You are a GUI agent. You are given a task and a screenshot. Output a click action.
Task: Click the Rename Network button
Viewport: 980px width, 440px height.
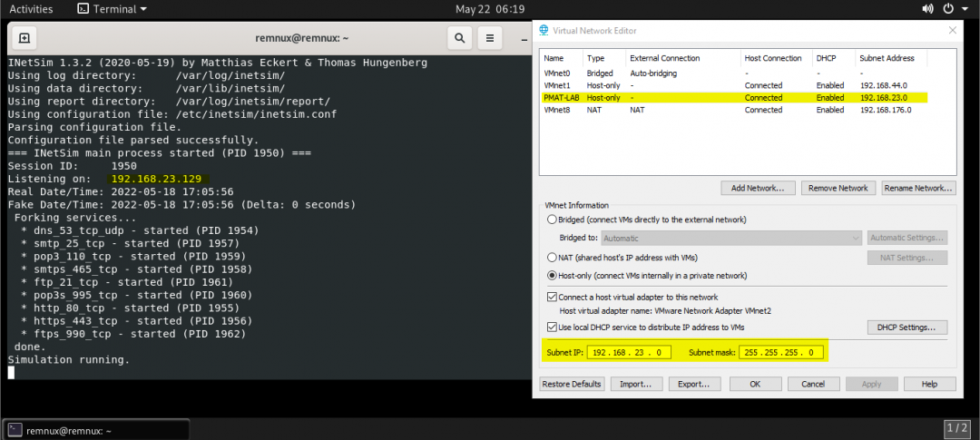pyautogui.click(x=918, y=188)
